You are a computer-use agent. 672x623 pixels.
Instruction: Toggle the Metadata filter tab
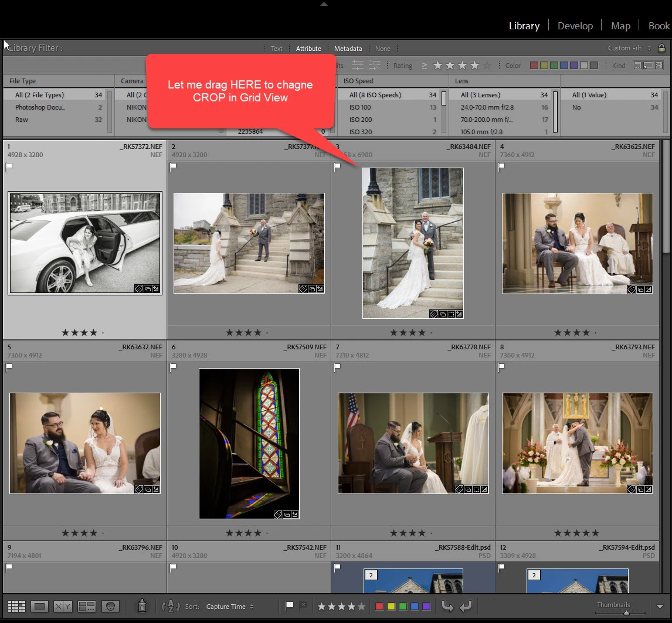(348, 49)
